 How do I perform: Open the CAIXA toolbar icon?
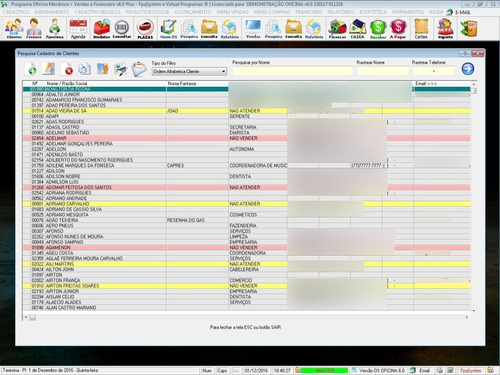point(358,29)
